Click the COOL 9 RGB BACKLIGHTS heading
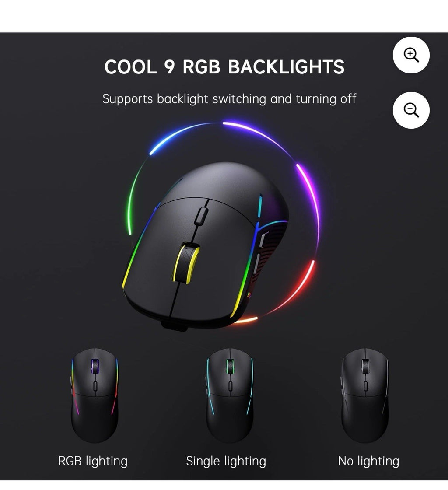Viewport: 448px width, 490px height. coord(224,67)
